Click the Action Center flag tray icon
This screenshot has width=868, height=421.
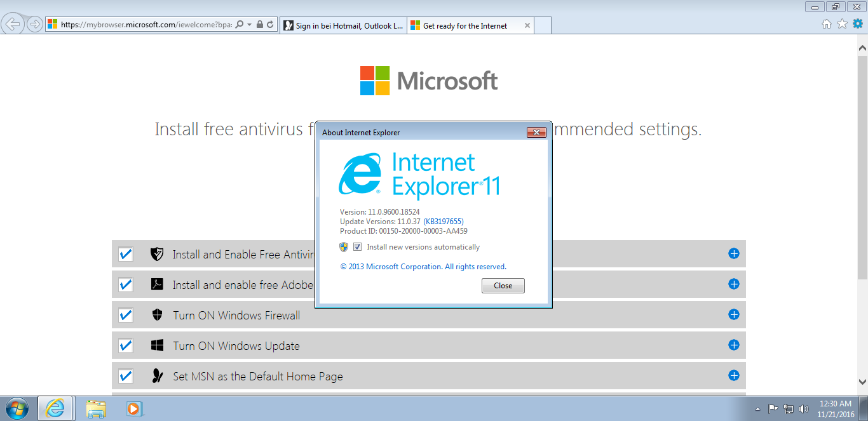point(773,409)
